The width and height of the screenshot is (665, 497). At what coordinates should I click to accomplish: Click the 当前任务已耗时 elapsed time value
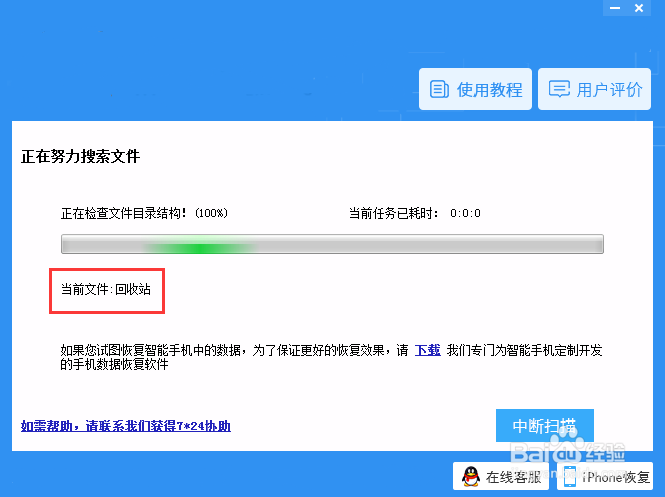click(465, 213)
